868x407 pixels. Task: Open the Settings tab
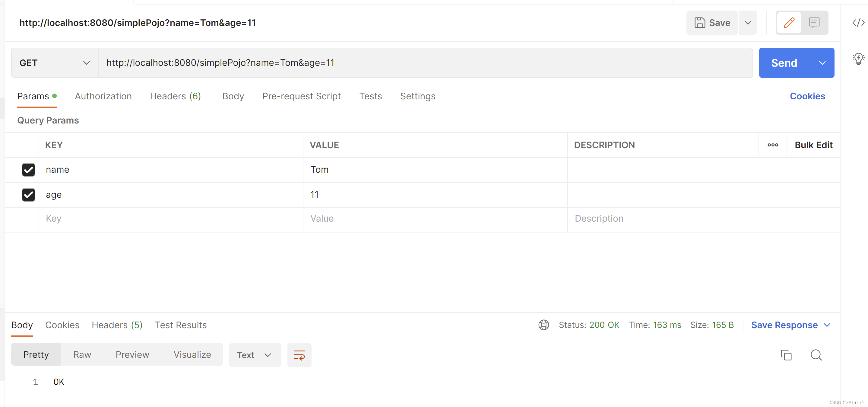pos(417,96)
